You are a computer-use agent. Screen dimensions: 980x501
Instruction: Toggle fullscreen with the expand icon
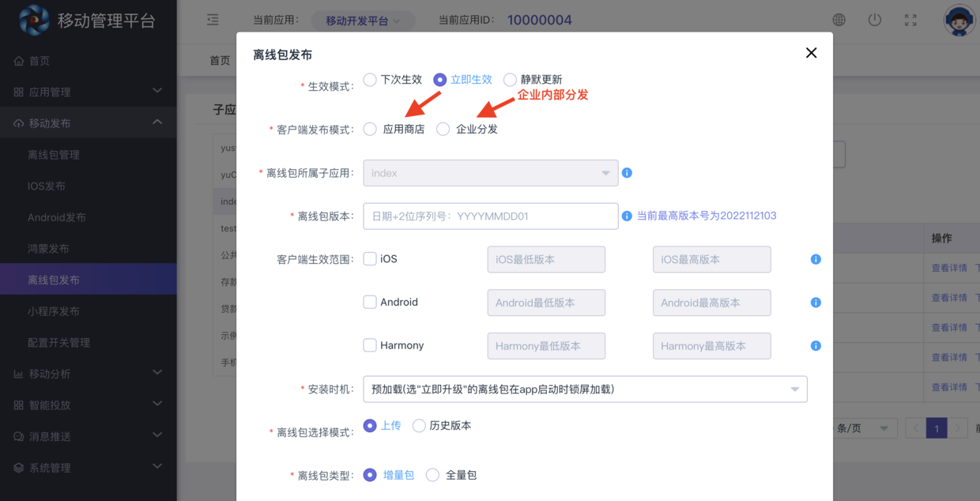click(910, 20)
